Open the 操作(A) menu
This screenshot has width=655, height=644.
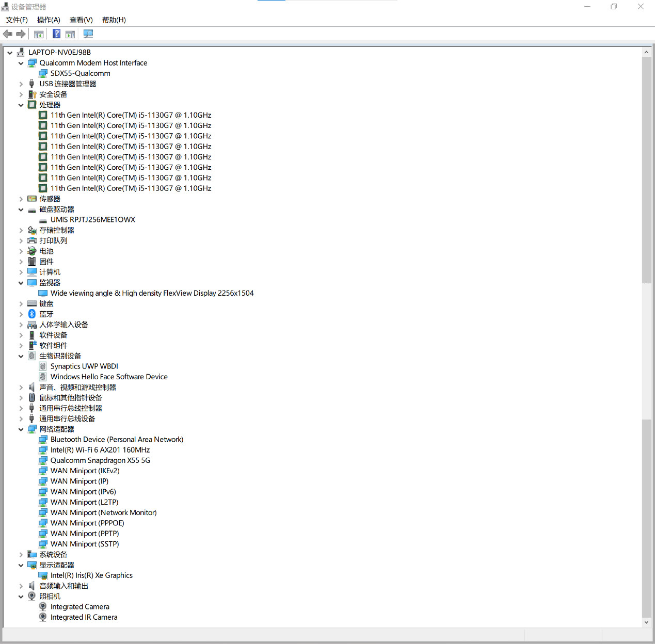point(49,20)
